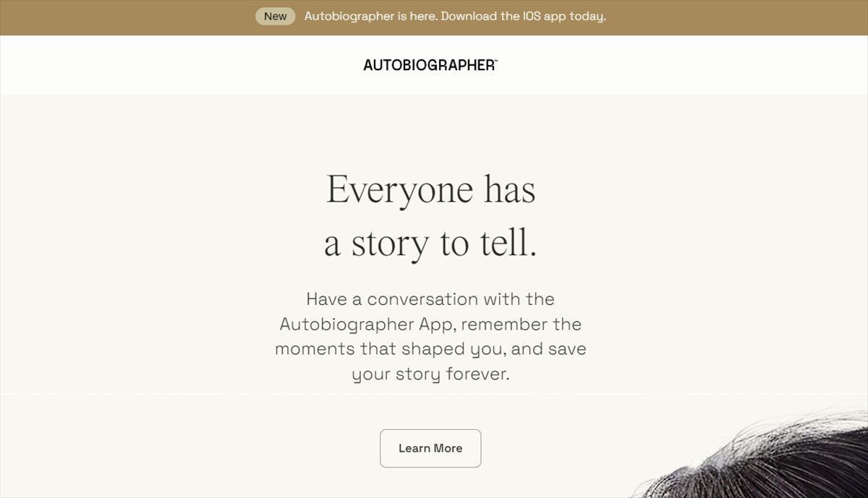The image size is (868, 498).
Task: Click the 'New' badge in banner
Action: tap(275, 16)
